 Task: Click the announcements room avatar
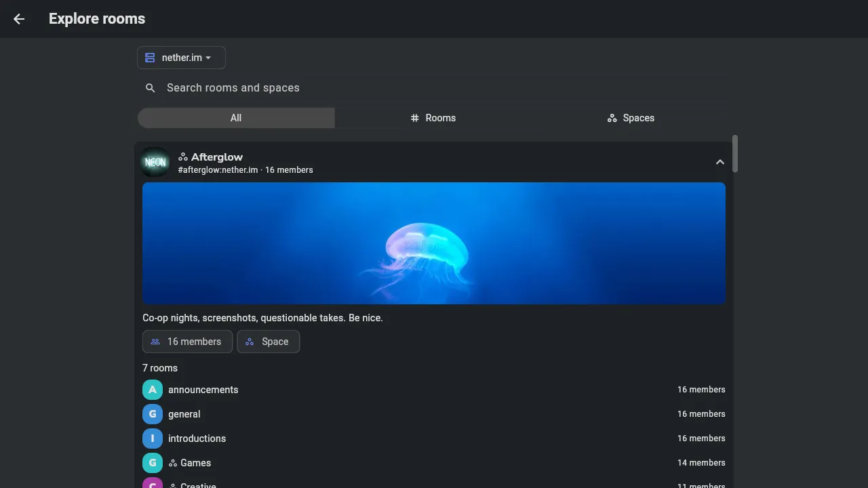[153, 390]
